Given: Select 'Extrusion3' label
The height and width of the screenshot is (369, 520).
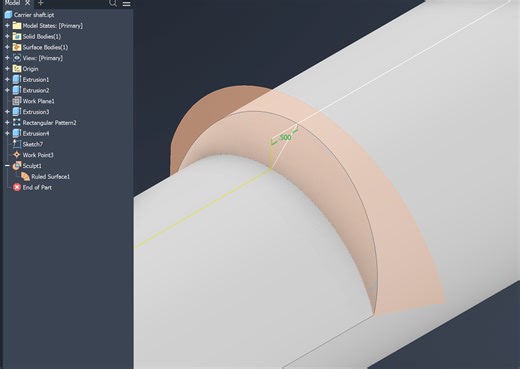Looking at the screenshot, I should pos(36,112).
